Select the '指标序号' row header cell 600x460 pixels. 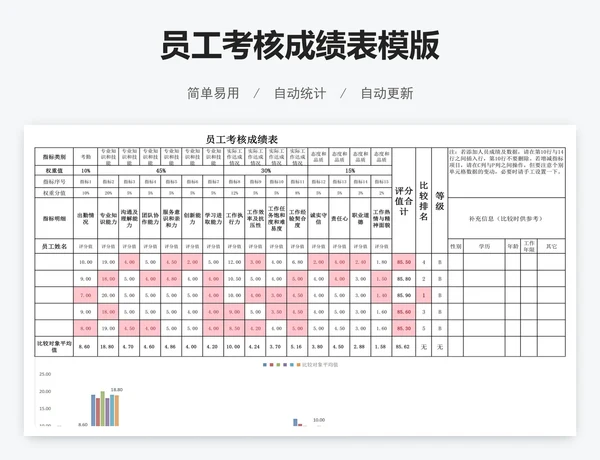coord(54,182)
